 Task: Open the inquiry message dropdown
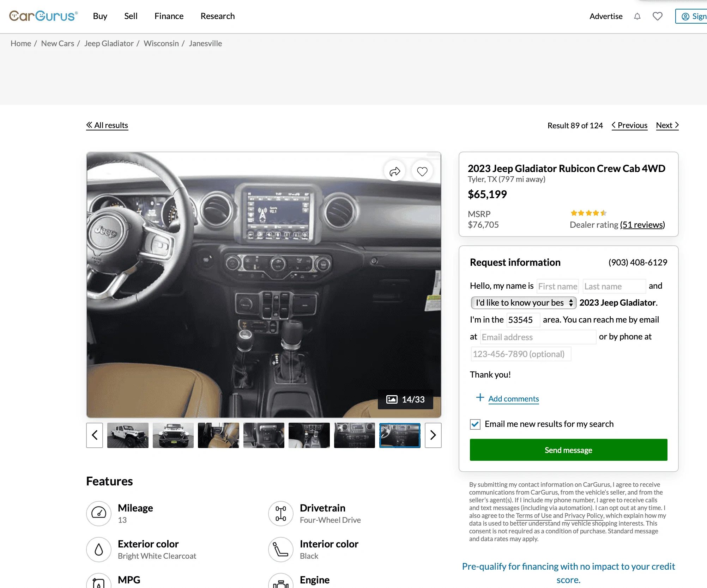[x=524, y=303]
